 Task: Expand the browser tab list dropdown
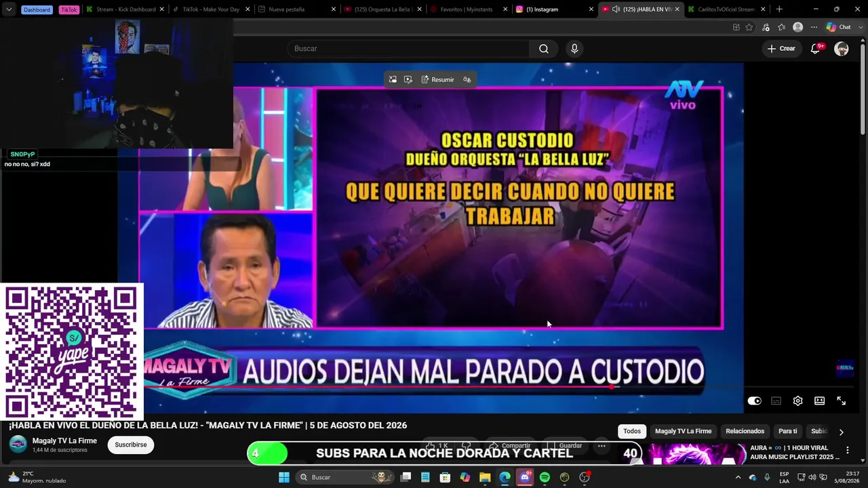[x=9, y=9]
